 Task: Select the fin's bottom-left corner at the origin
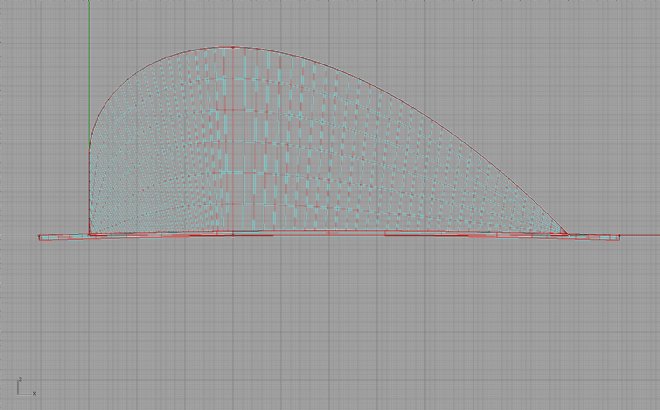coord(89,234)
